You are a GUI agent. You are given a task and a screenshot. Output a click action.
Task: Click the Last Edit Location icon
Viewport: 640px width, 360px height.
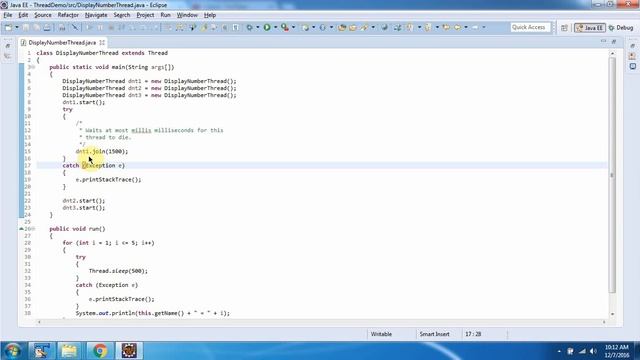[446, 27]
